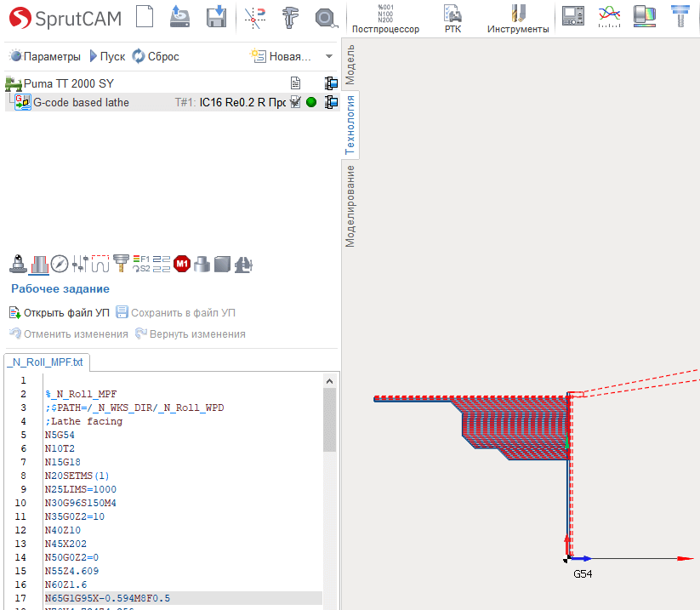Viewport: 700px width, 610px height.
Task: Open the gray stepped part icon tab
Action: (x=202, y=264)
